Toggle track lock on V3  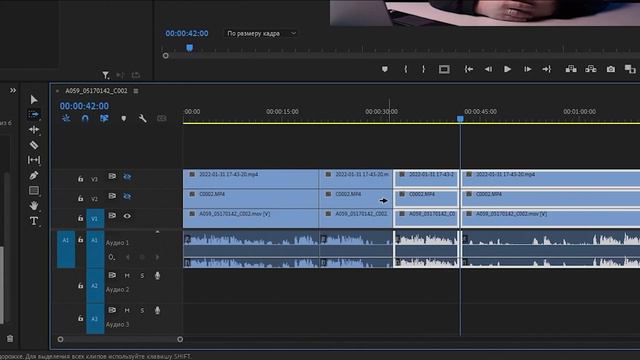pos(80,178)
